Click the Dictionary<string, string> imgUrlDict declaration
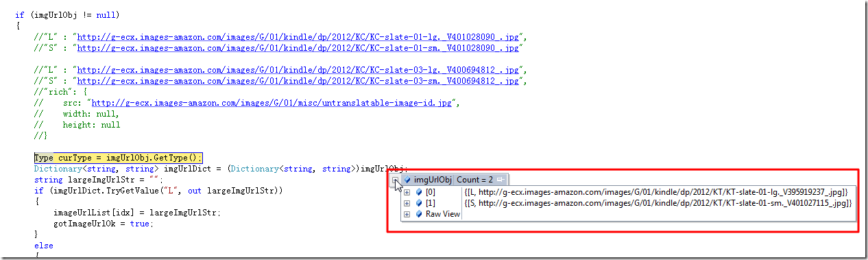The height and width of the screenshot is (260, 868). point(221,169)
